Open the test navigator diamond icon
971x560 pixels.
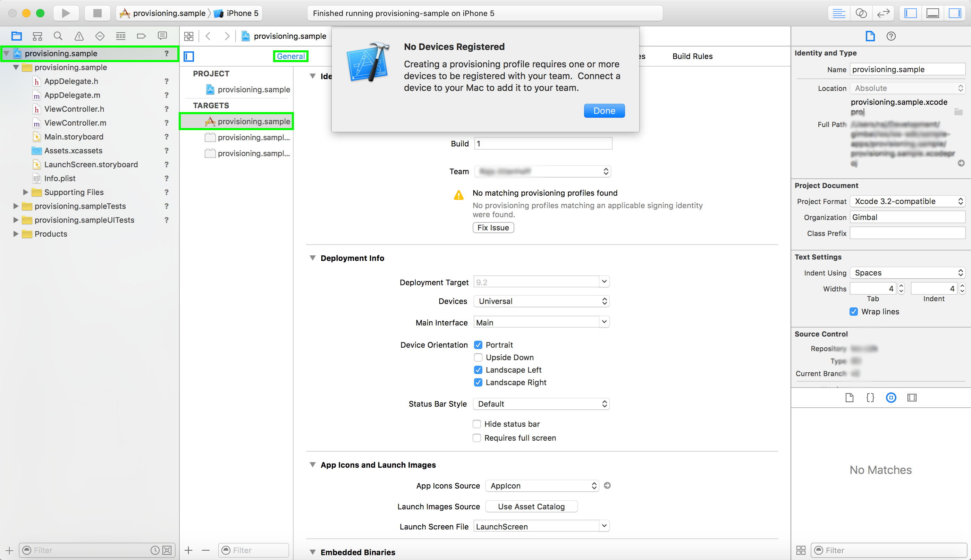pyautogui.click(x=100, y=36)
